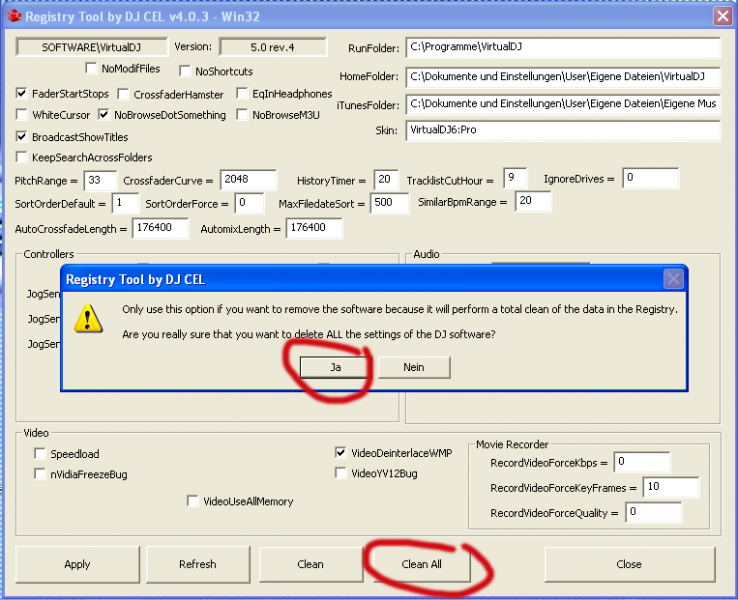Toggle the nVidiaFreezeBug checkbox
The image size is (738, 600).
[x=40, y=474]
